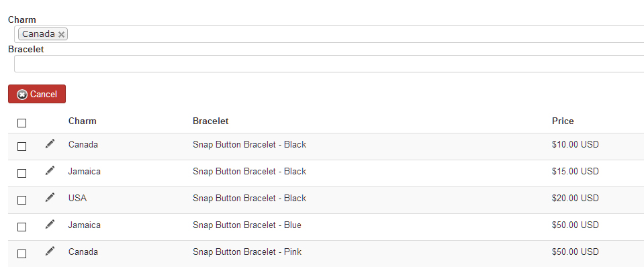Image resolution: width=644 pixels, height=277 pixels.
Task: Toggle the select-all checkbox in header
Action: pyautogui.click(x=21, y=123)
